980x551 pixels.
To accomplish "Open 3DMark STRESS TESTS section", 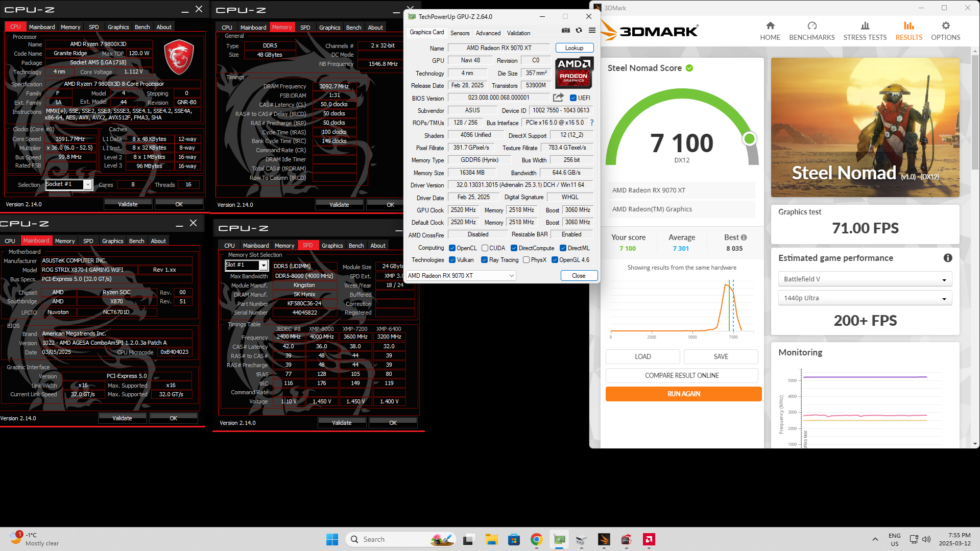I will click(x=865, y=31).
